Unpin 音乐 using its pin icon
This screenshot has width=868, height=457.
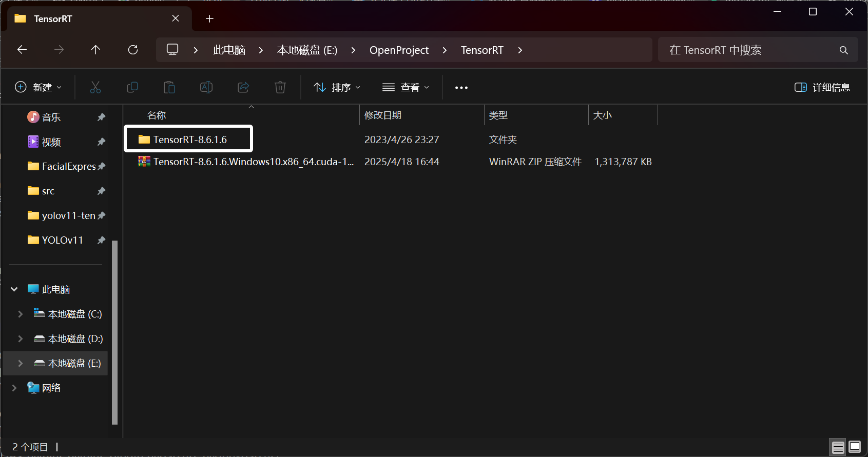pyautogui.click(x=101, y=117)
